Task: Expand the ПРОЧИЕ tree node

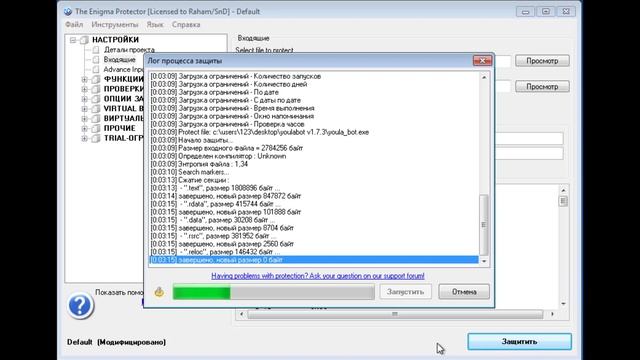Action: (x=84, y=128)
